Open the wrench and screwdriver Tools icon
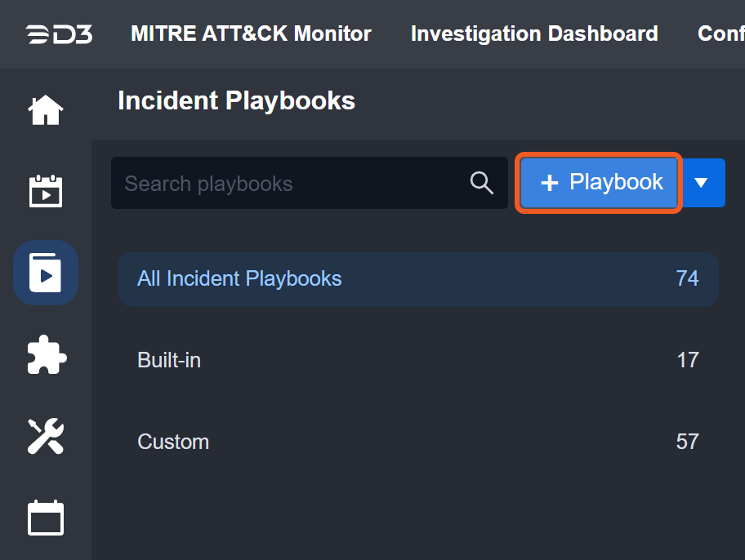Viewport: 745px width, 560px height. pos(46,436)
